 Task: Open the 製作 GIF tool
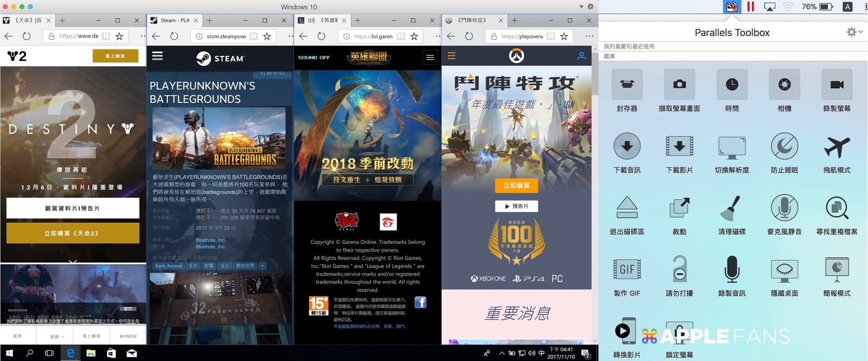point(627,269)
